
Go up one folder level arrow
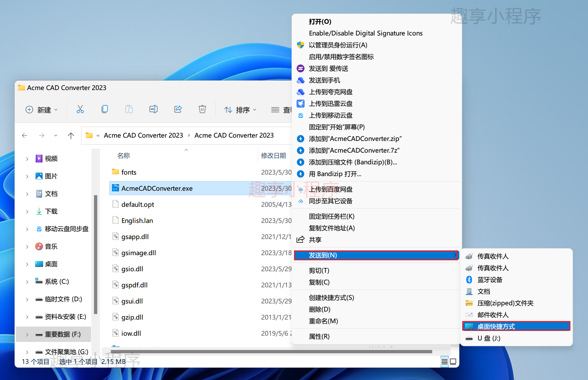tap(71, 135)
